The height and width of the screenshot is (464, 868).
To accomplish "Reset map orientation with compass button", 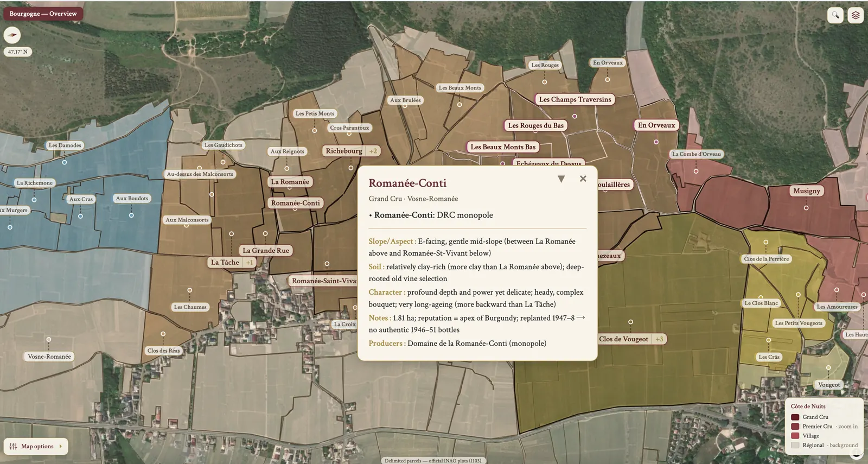I will point(12,35).
